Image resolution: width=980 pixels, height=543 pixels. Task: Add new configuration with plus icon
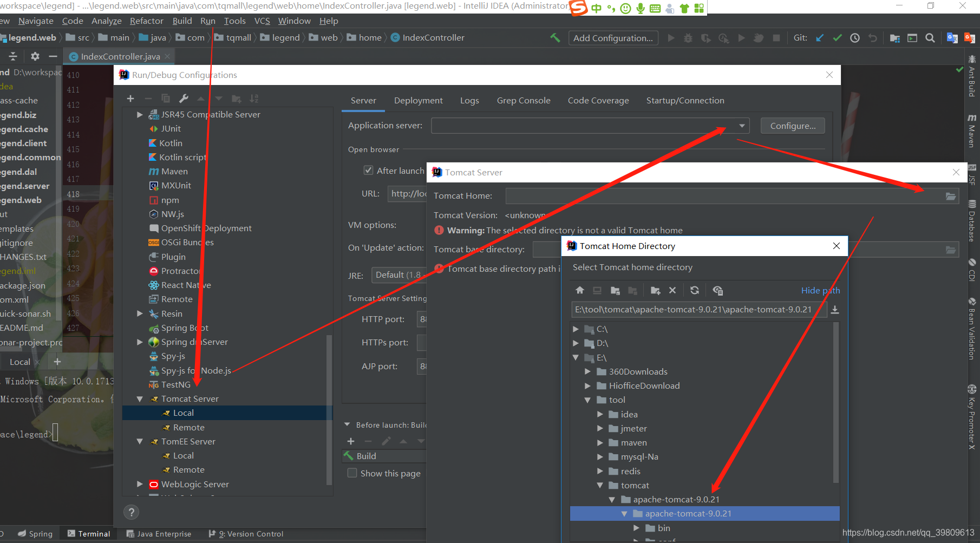point(130,99)
